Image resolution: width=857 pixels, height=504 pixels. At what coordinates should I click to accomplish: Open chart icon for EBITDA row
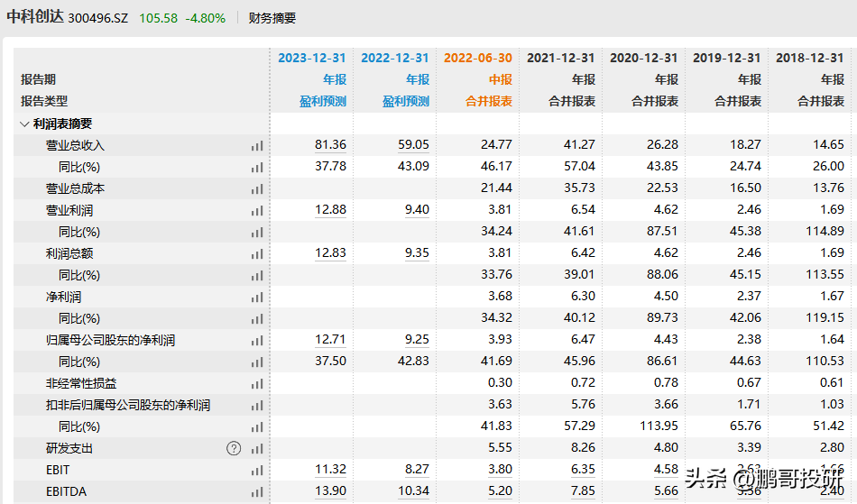257,492
